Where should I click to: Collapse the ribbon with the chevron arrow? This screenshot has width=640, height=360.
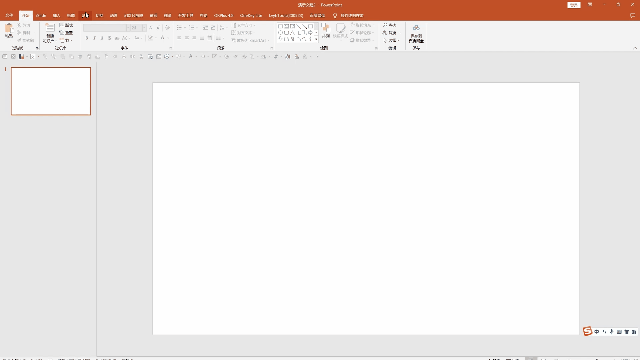[635, 48]
